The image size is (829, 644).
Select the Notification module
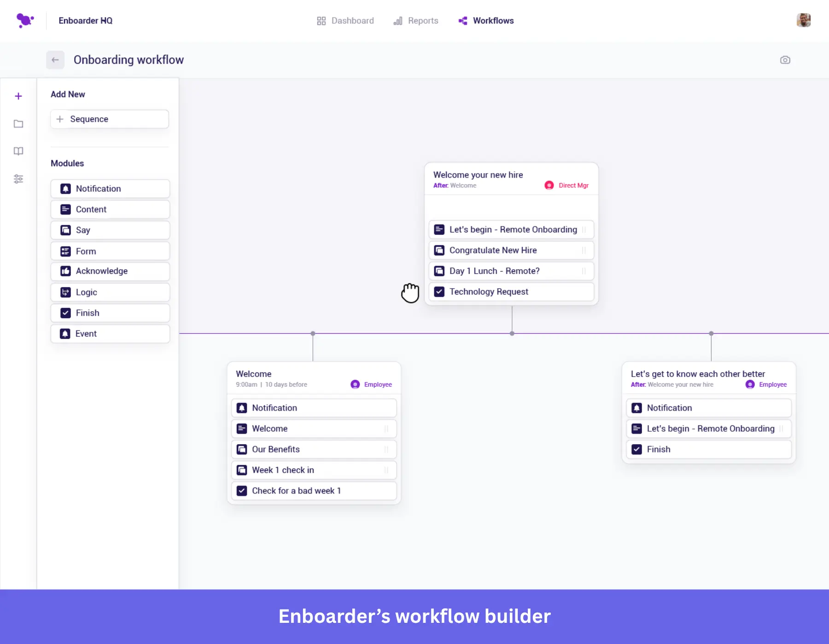click(110, 189)
